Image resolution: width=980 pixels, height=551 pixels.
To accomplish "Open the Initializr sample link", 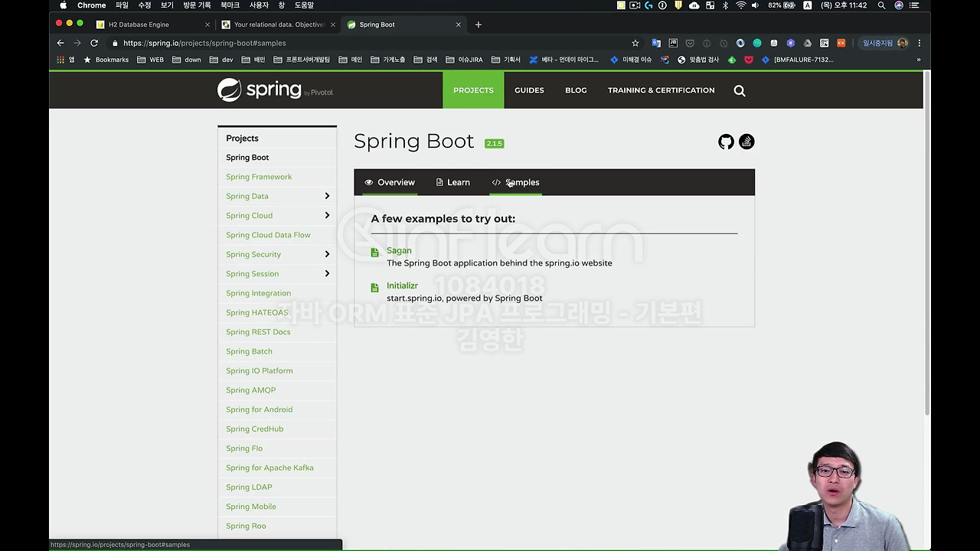I will 402,285.
